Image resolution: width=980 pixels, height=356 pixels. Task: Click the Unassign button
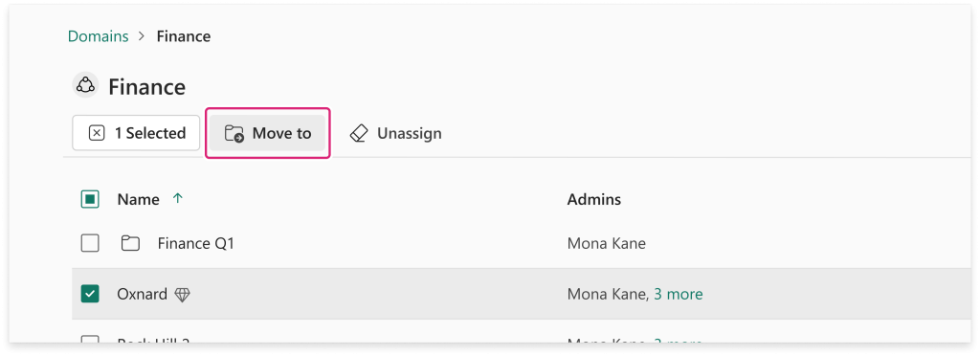pyautogui.click(x=395, y=133)
